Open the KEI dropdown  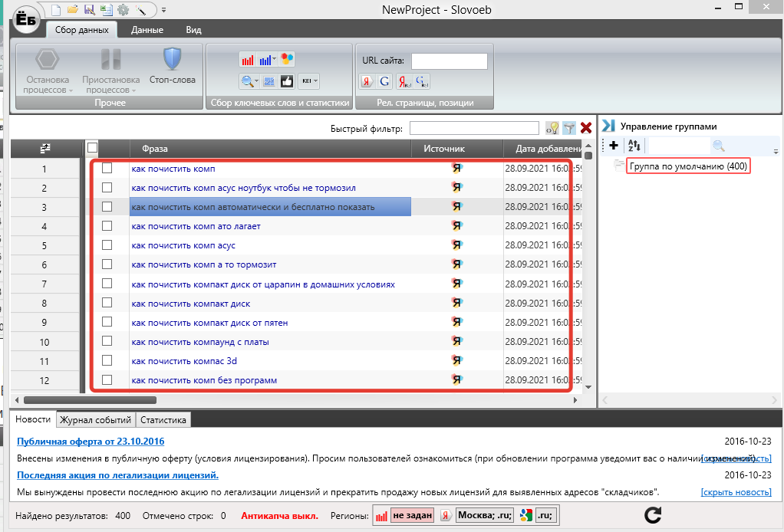(308, 81)
